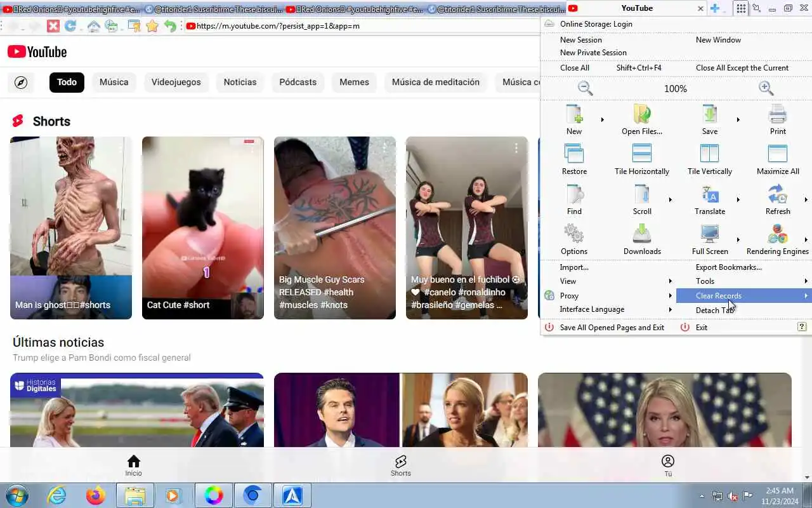
Task: Click the YouTube address bar URL
Action: (278, 26)
